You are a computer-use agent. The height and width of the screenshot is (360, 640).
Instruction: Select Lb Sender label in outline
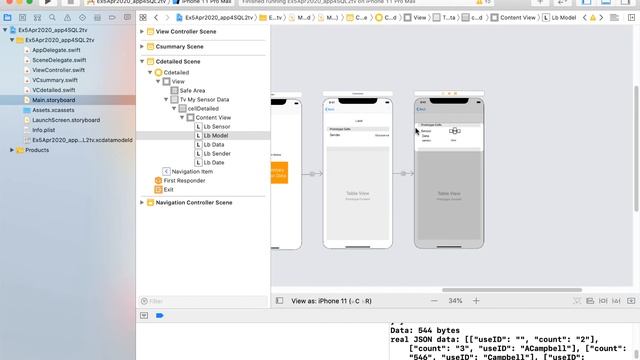217,153
